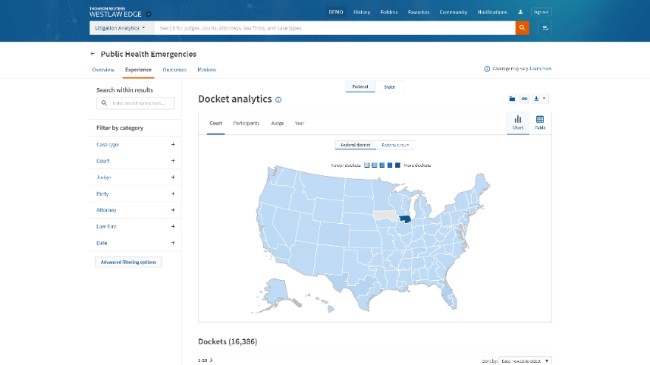Open History in the top navigation

(x=361, y=12)
